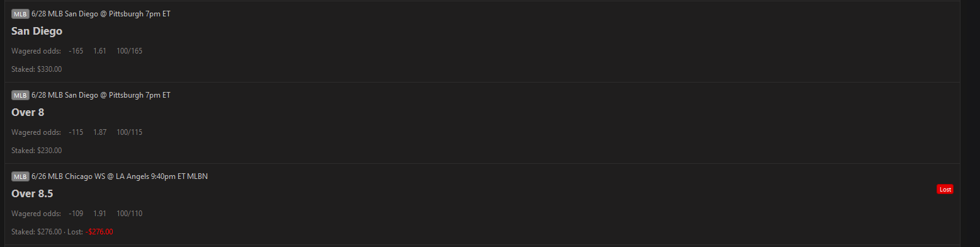Click the MLB badge on the Over 8.5 bet
The width and height of the screenshot is (980, 247).
[x=20, y=176]
